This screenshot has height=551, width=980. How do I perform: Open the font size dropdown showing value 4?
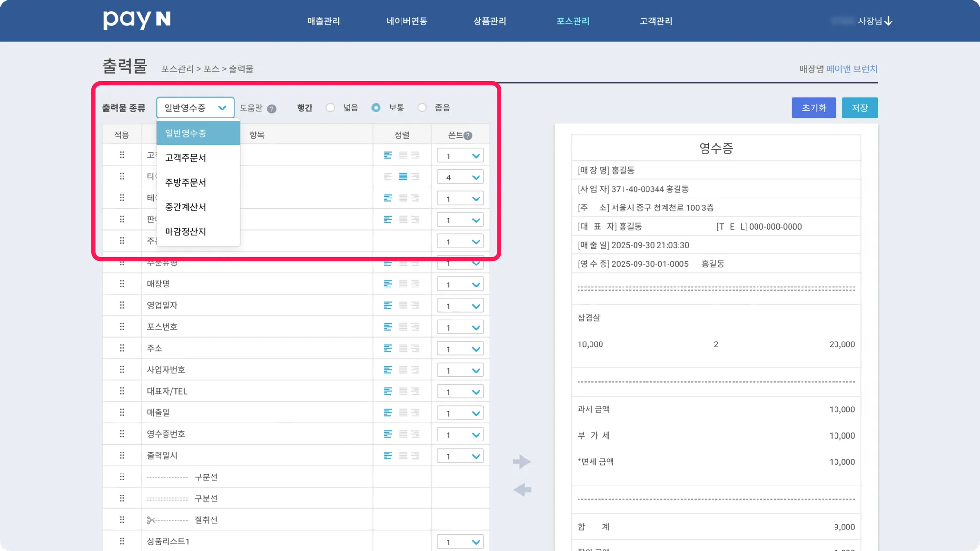pyautogui.click(x=460, y=177)
